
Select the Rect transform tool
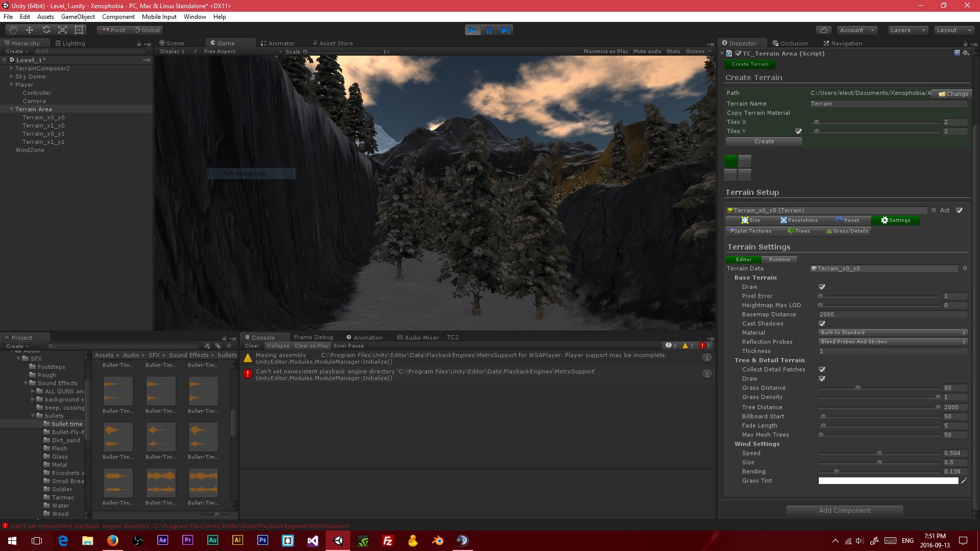tap(79, 30)
